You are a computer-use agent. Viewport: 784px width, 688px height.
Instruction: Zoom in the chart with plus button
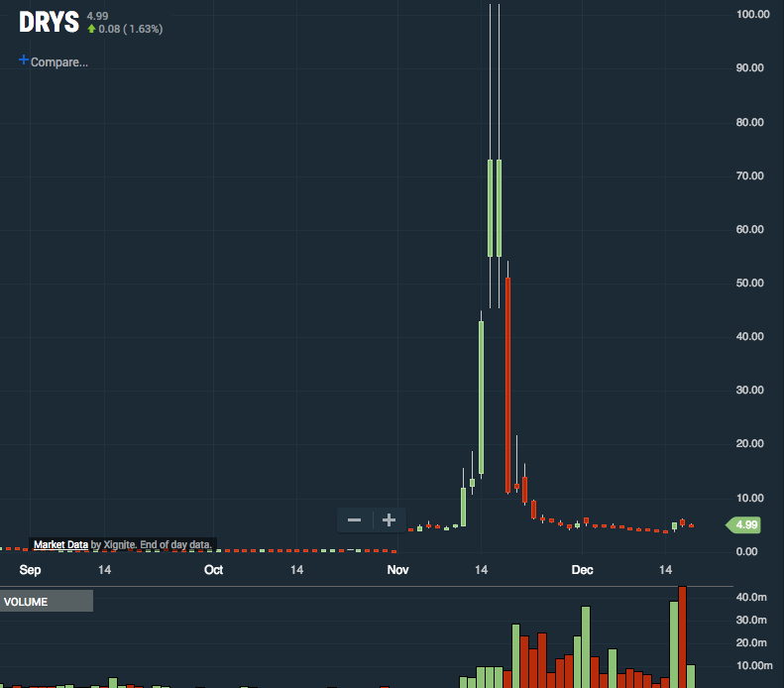390,519
